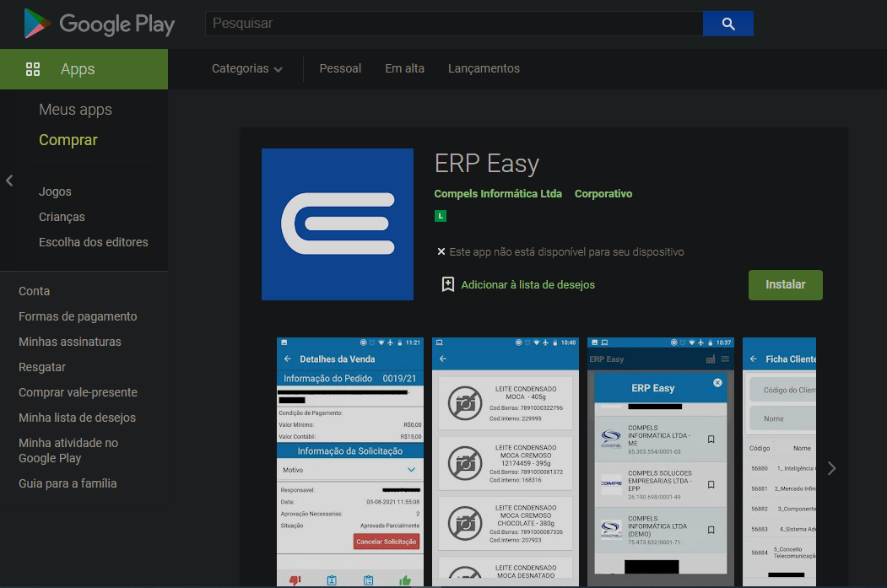The width and height of the screenshot is (887, 588).
Task: Open Minha atividade no Google Play
Action: point(68,450)
